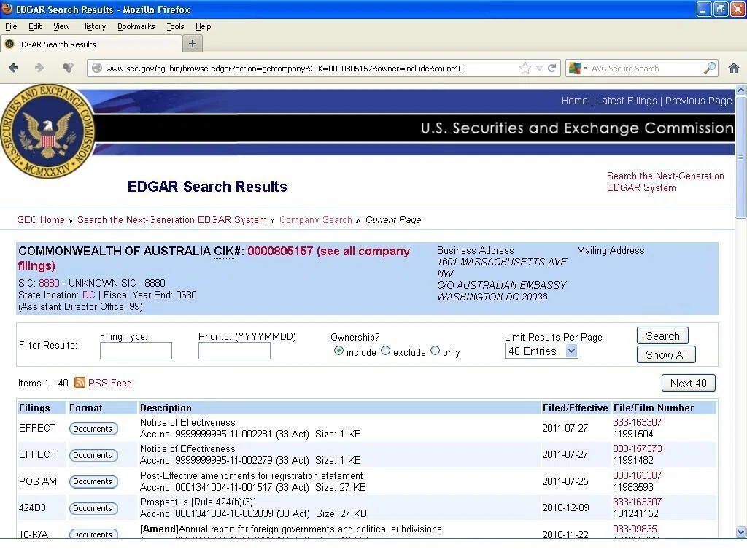The width and height of the screenshot is (747, 560).
Task: Click the Next 40 button
Action: pos(688,384)
